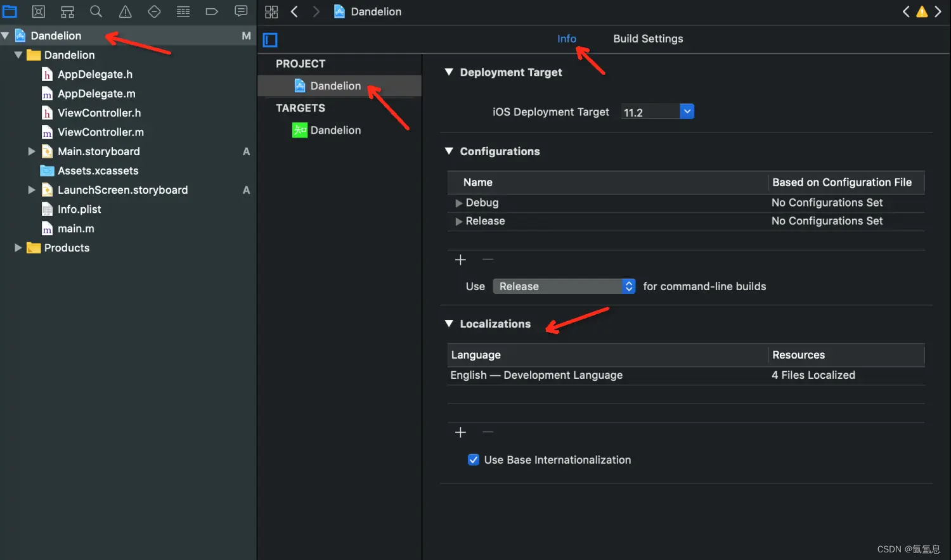Expand Main.storyboard in navigator
The height and width of the screenshot is (560, 951).
(x=32, y=151)
